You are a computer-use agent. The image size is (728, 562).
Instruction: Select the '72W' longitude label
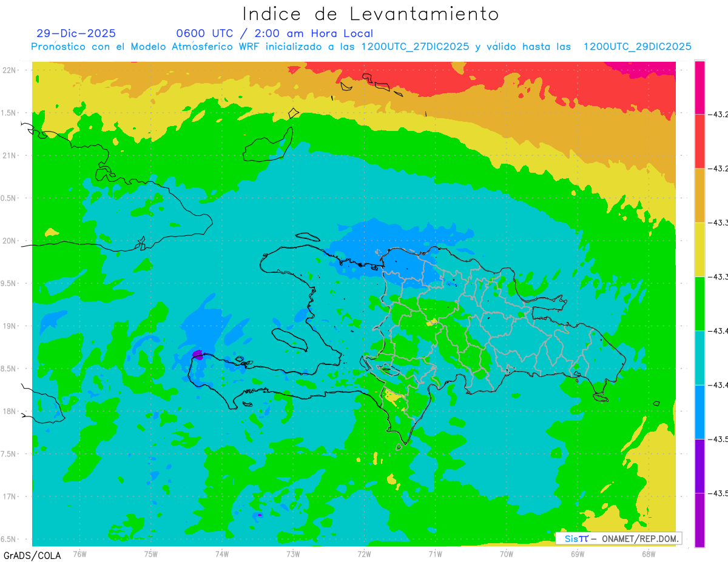364,554
